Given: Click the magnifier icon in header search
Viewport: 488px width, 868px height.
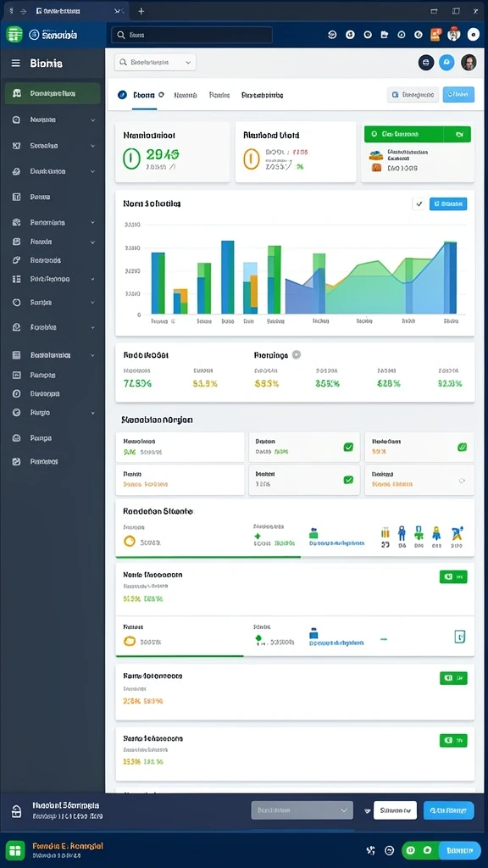Looking at the screenshot, I should click(121, 35).
